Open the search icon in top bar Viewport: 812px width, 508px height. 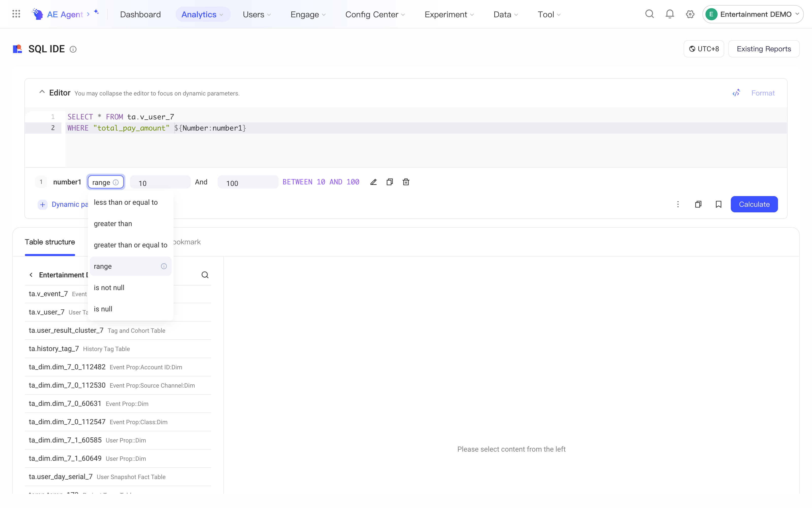point(649,14)
